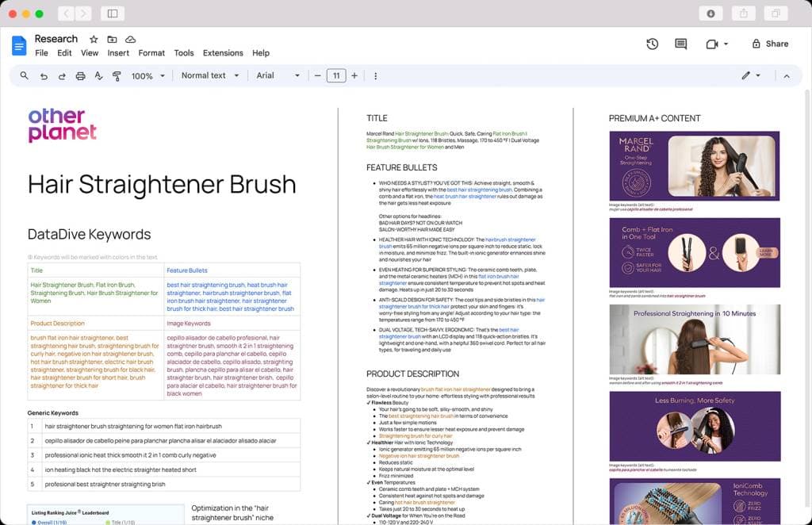Image resolution: width=812 pixels, height=525 pixels.
Task: Select generic keyword row 4 ion heating
Action: coord(121,469)
